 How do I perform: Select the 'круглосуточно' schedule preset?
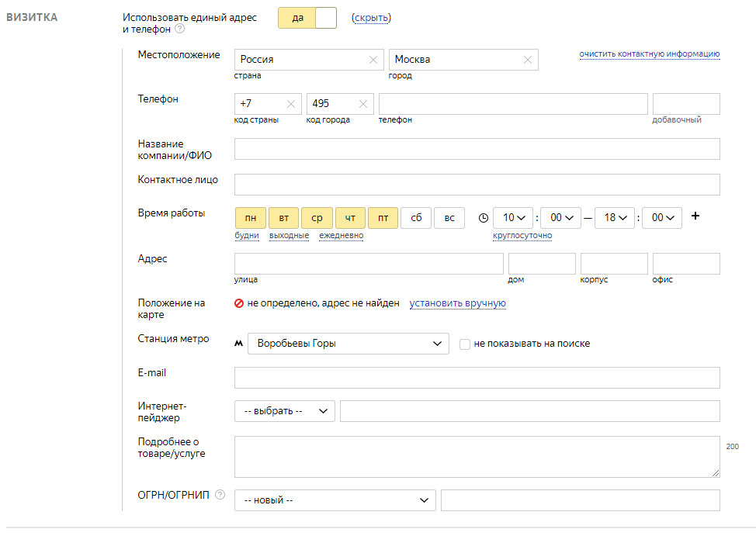pyautogui.click(x=522, y=236)
